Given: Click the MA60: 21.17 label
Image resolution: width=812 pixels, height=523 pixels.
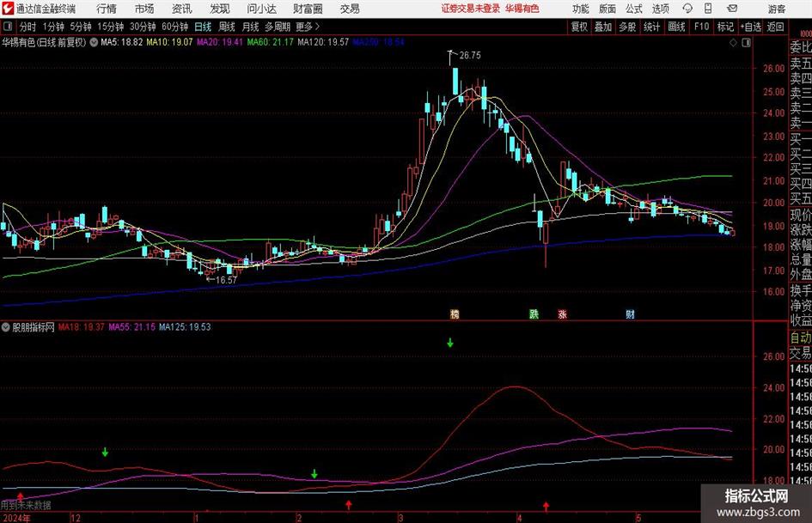Looking at the screenshot, I should (271, 42).
